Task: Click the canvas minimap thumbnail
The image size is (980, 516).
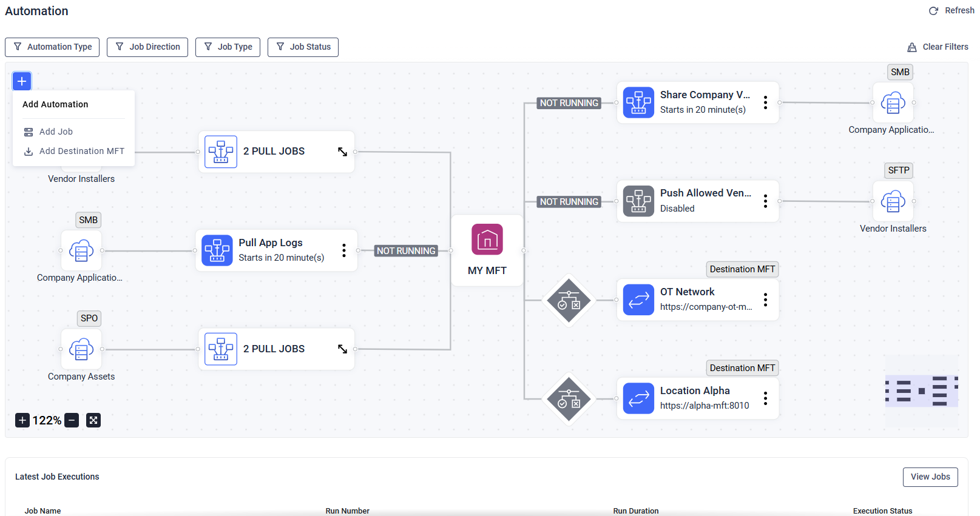Action: (x=921, y=391)
